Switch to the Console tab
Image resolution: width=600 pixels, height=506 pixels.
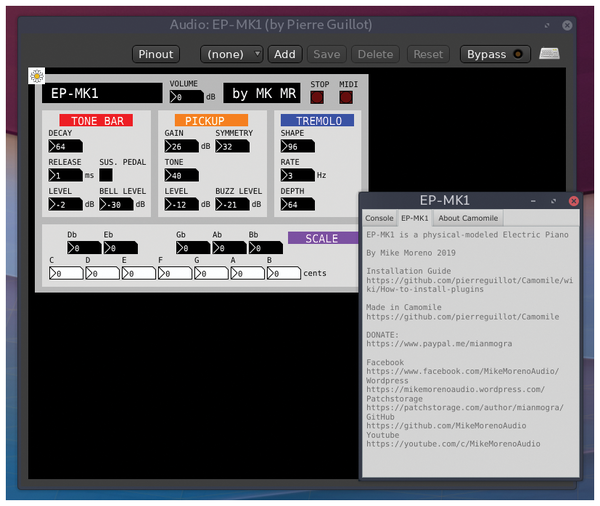(x=379, y=218)
